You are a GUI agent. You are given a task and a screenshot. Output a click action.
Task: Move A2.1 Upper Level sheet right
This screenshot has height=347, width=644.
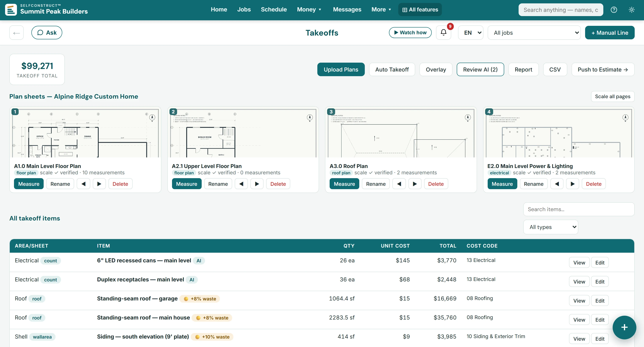point(257,184)
